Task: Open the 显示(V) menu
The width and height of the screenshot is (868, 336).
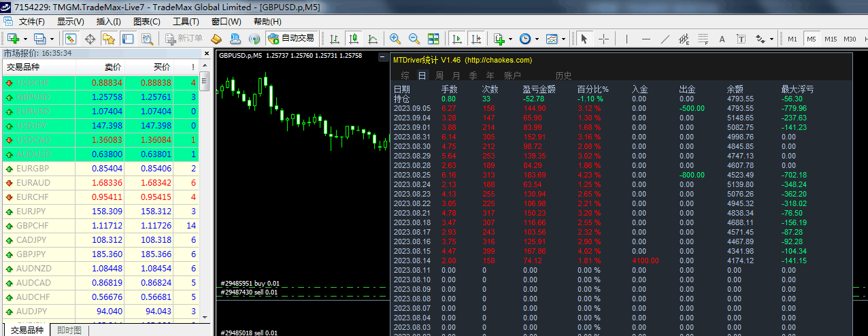Action: coord(71,21)
